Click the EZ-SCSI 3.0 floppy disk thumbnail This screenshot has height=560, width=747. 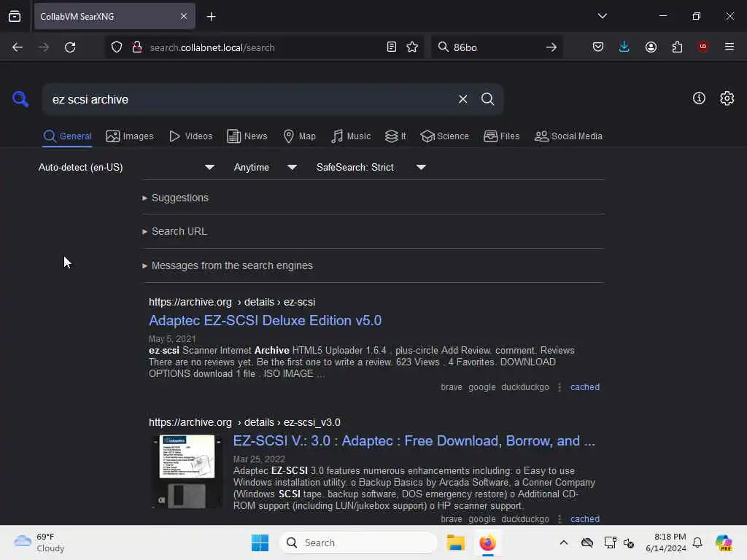click(x=187, y=472)
